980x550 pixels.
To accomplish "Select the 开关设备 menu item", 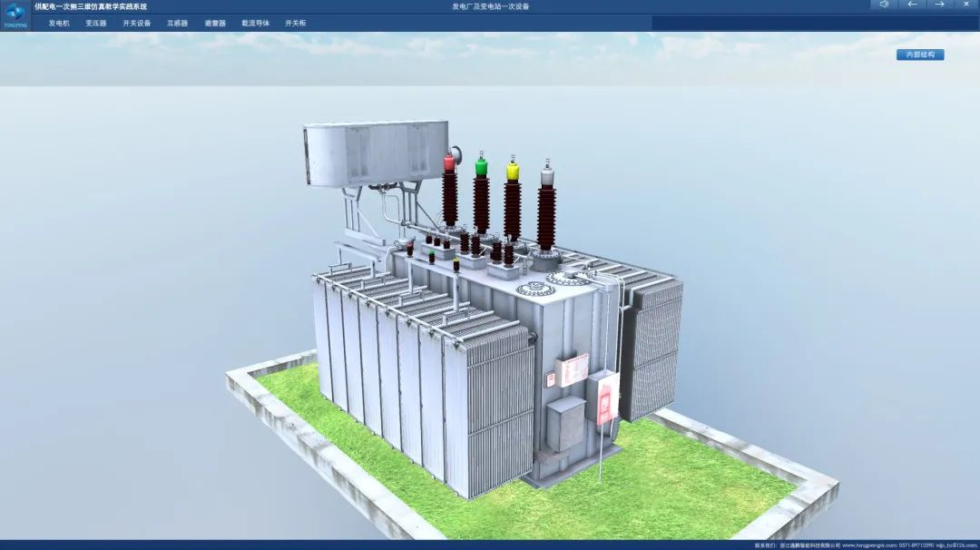I will click(x=137, y=23).
